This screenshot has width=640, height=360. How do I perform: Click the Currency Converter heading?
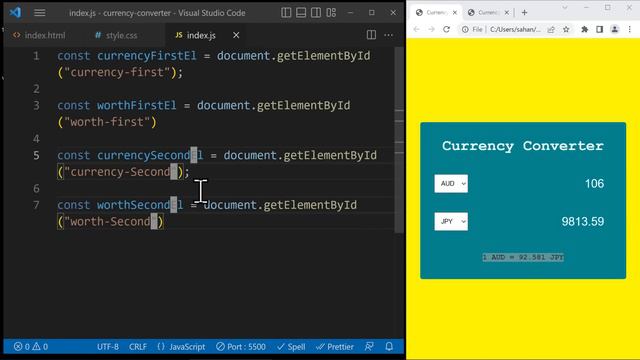click(x=523, y=146)
